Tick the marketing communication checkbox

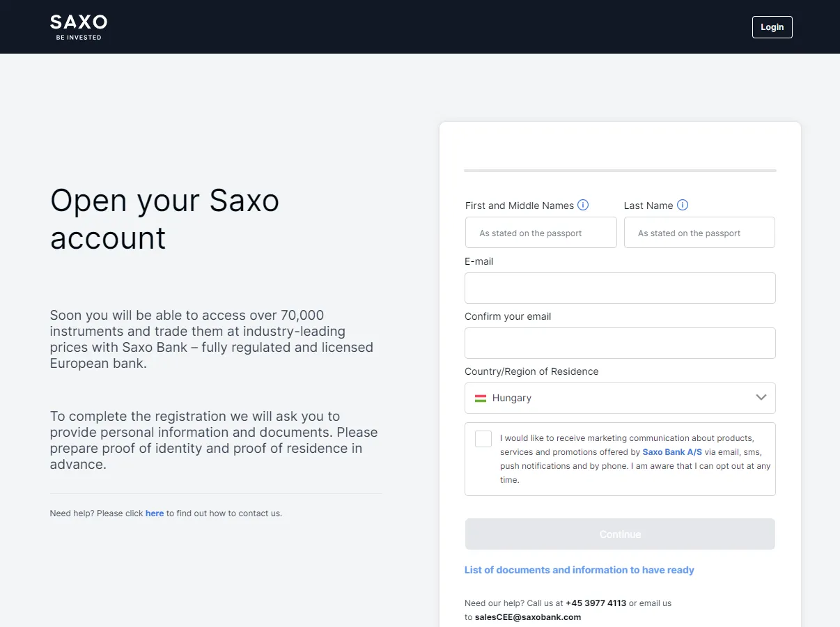coord(483,439)
